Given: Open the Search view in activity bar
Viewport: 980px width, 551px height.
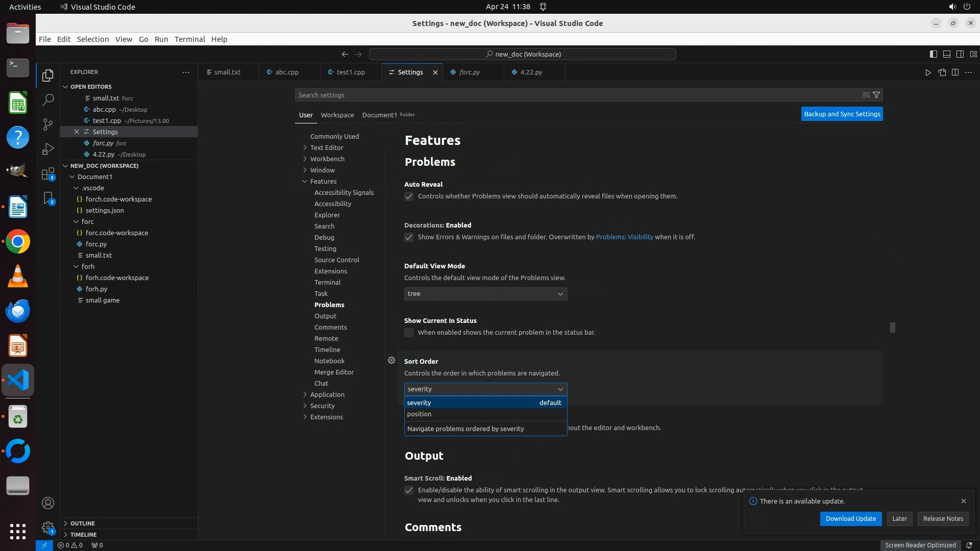Looking at the screenshot, I should click(x=48, y=99).
